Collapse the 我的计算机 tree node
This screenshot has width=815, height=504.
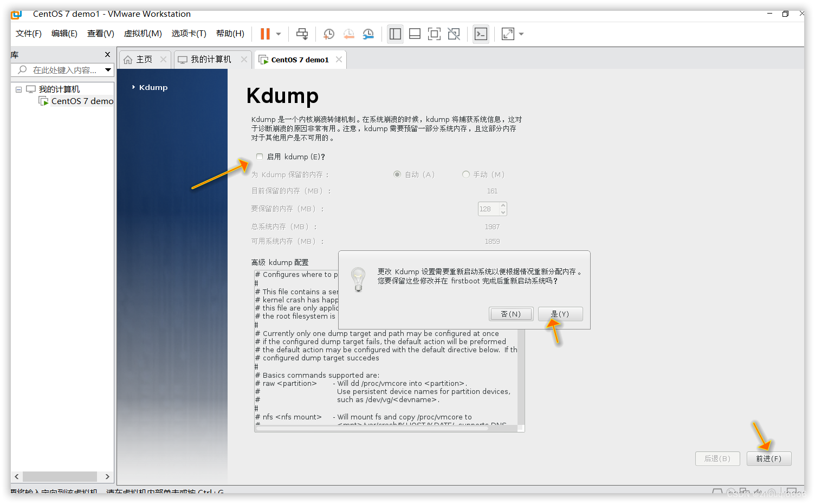[18, 89]
